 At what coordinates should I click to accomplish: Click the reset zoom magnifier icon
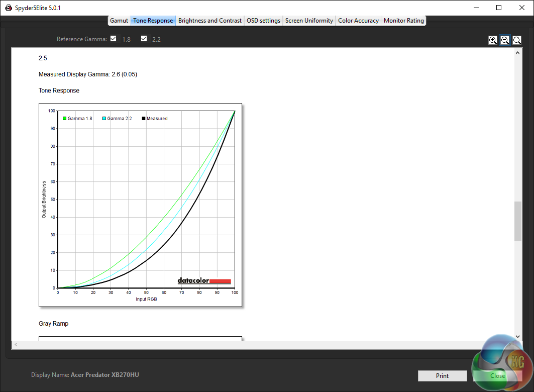517,40
